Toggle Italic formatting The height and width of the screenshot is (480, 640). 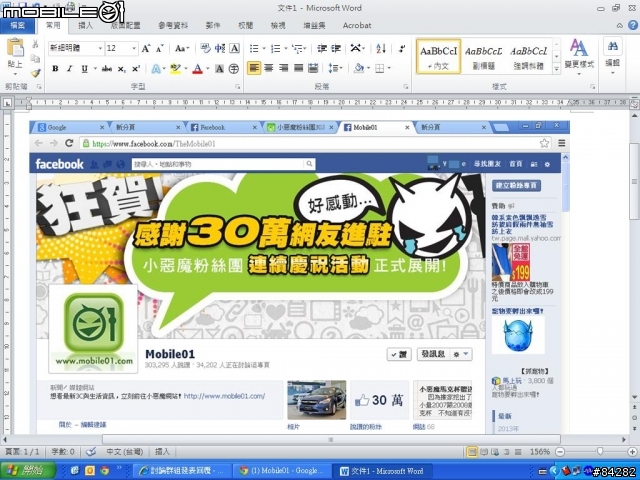point(69,69)
